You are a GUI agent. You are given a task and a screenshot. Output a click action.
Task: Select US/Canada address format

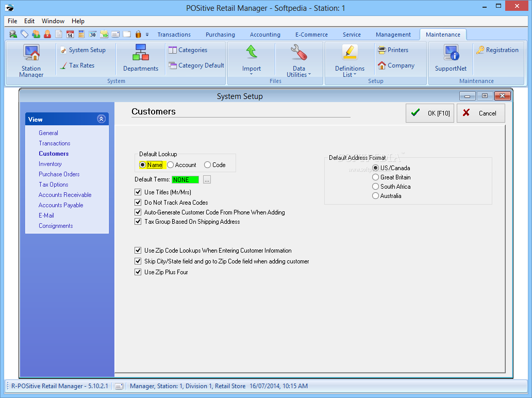click(x=375, y=168)
